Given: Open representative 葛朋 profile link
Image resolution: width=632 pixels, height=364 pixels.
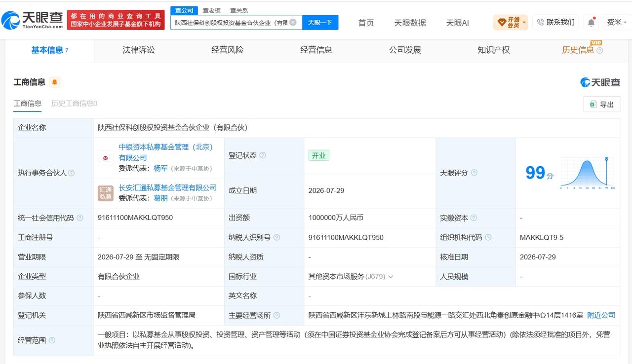Looking at the screenshot, I should (x=160, y=198).
